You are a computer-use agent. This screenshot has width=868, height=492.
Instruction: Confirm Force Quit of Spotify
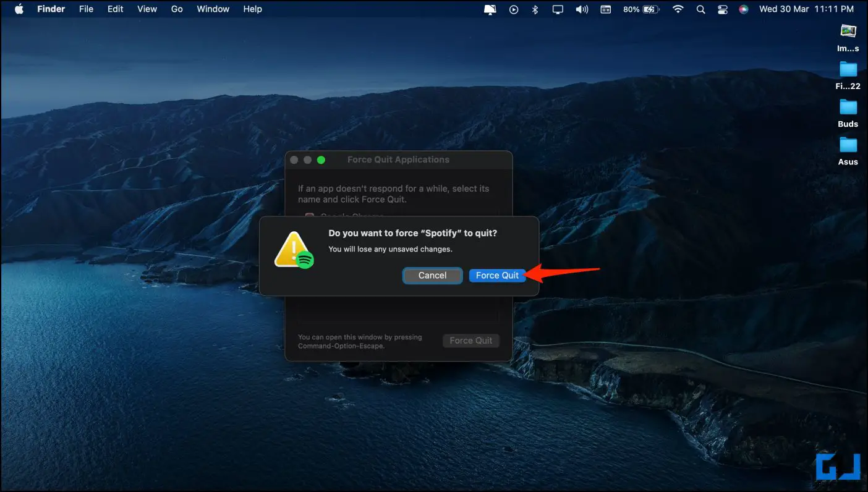tap(497, 276)
